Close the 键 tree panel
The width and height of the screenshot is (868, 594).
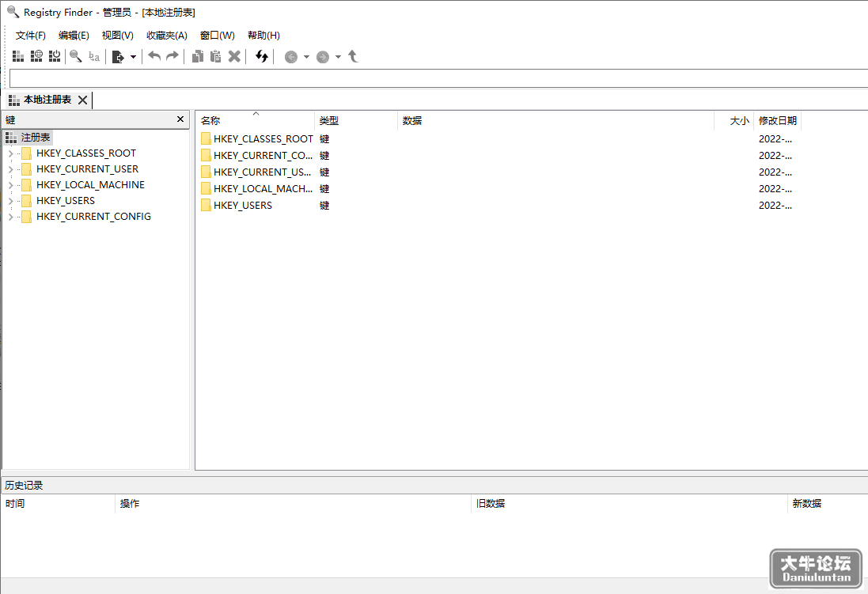coord(180,119)
